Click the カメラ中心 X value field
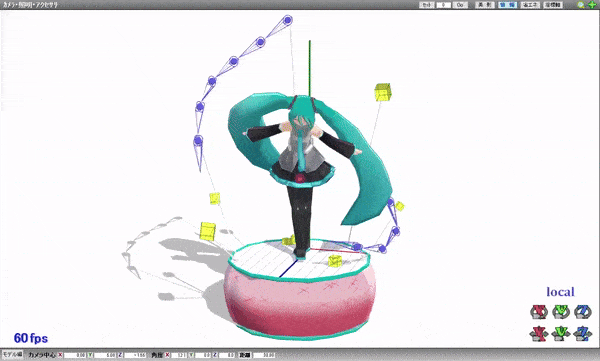The image size is (600, 361). [x=75, y=355]
